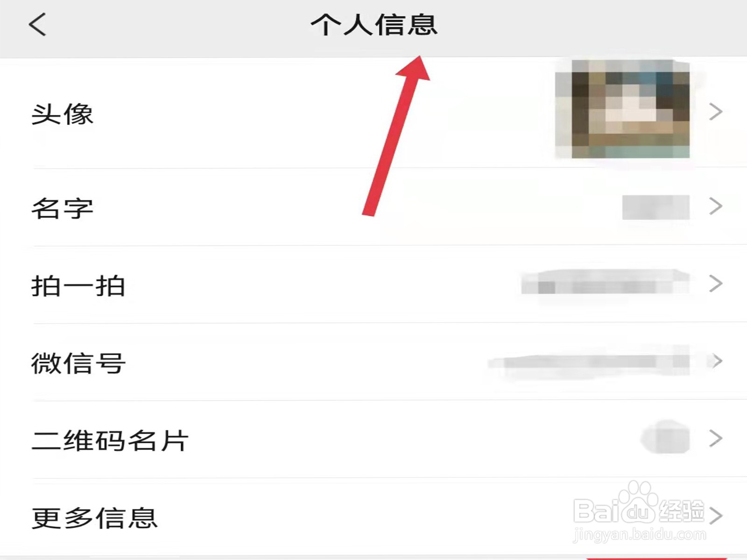
Task: Open the 二维码名片 entry
Action: (373, 439)
